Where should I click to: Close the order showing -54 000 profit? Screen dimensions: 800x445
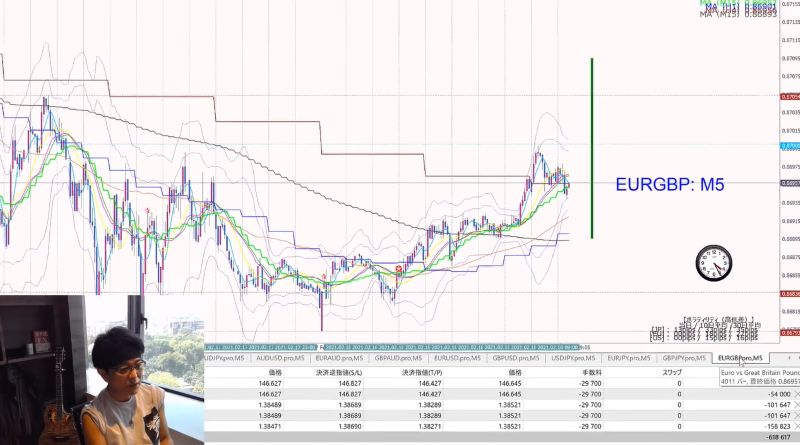(797, 394)
